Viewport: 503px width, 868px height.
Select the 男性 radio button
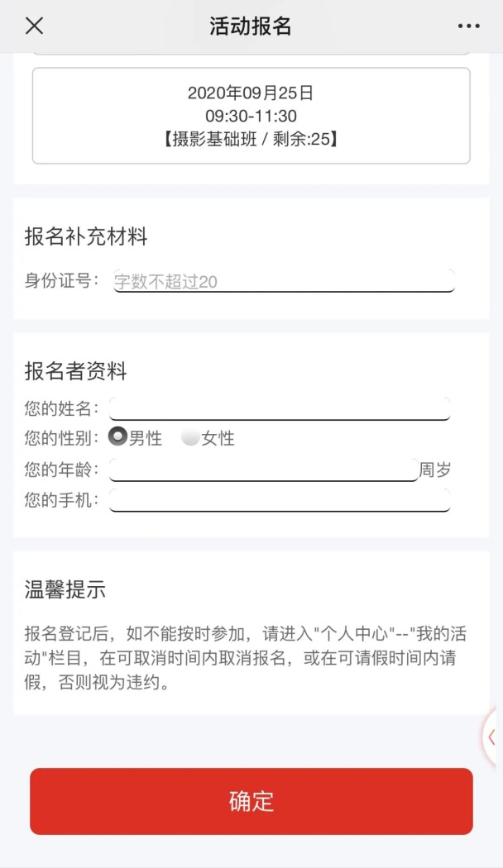117,436
